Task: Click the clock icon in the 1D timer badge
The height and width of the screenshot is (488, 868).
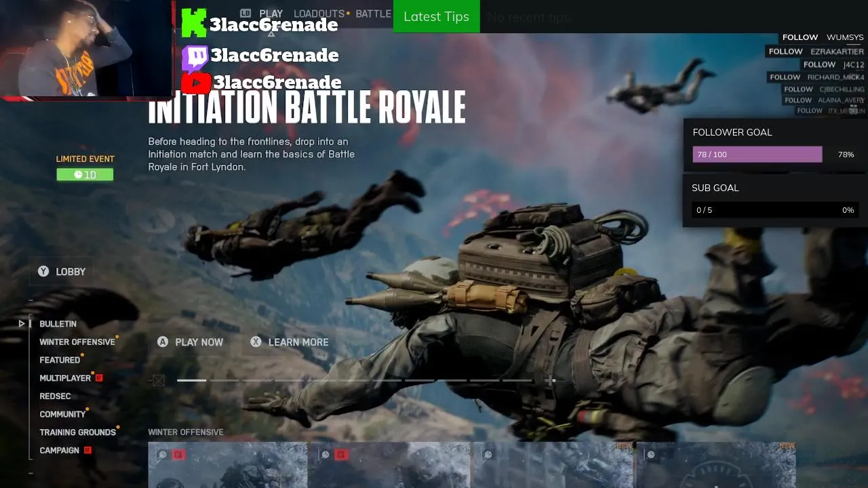Action: click(78, 175)
